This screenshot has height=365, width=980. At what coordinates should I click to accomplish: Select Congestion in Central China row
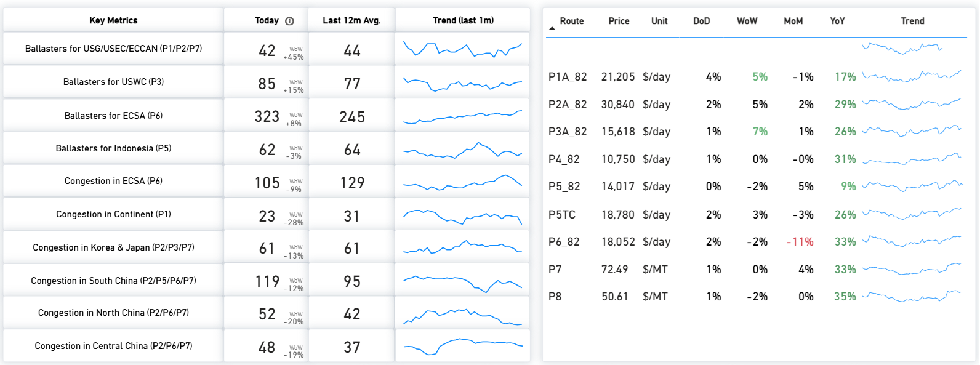pyautogui.click(x=267, y=346)
